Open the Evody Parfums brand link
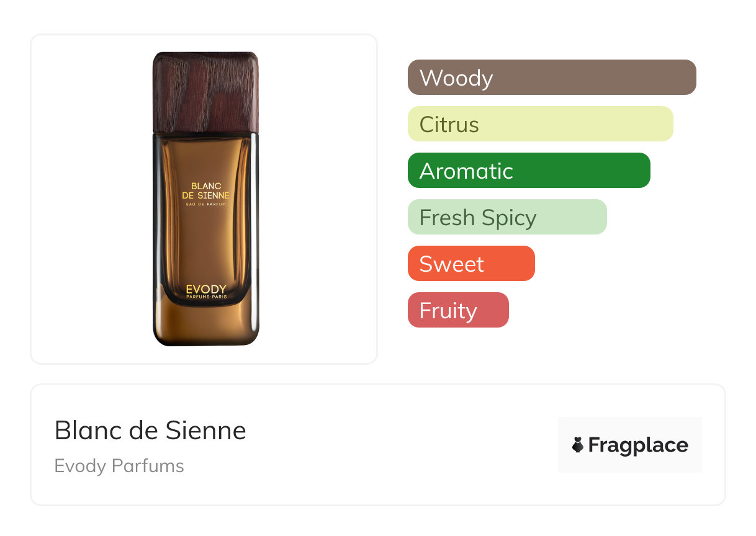This screenshot has width=756, height=536. pos(119,465)
